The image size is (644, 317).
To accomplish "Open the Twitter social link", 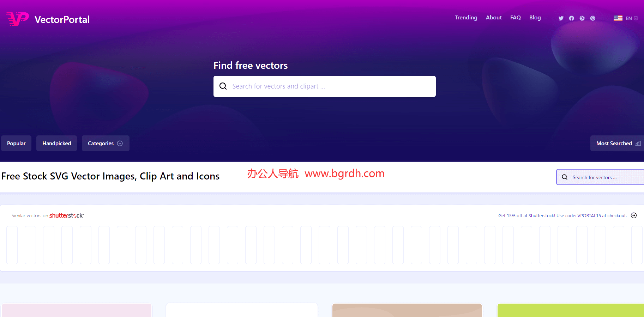I will point(561,18).
